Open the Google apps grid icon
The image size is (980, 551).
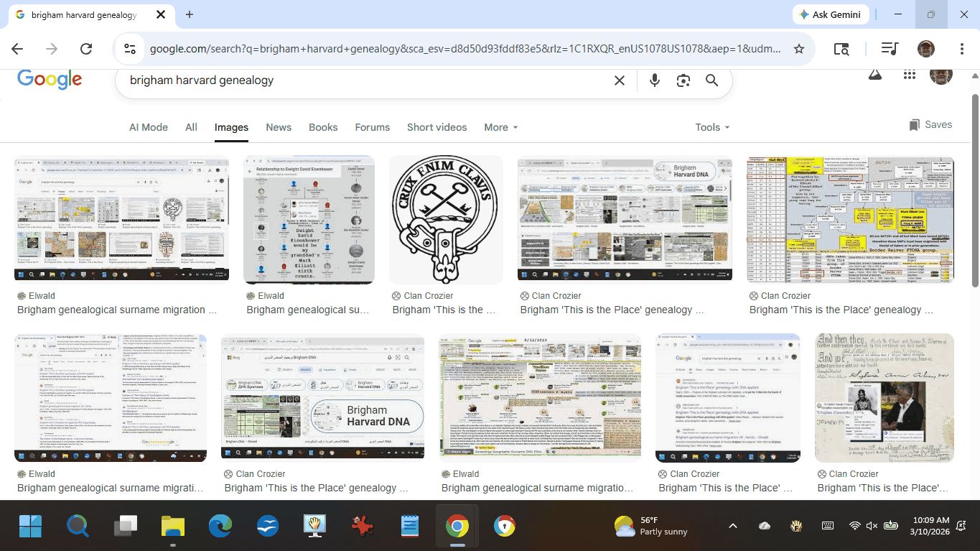[910, 75]
